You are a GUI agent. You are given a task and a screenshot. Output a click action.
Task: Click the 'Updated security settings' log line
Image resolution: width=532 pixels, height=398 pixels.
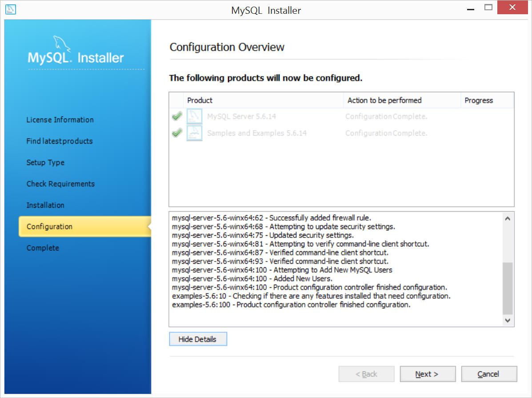pyautogui.click(x=263, y=235)
